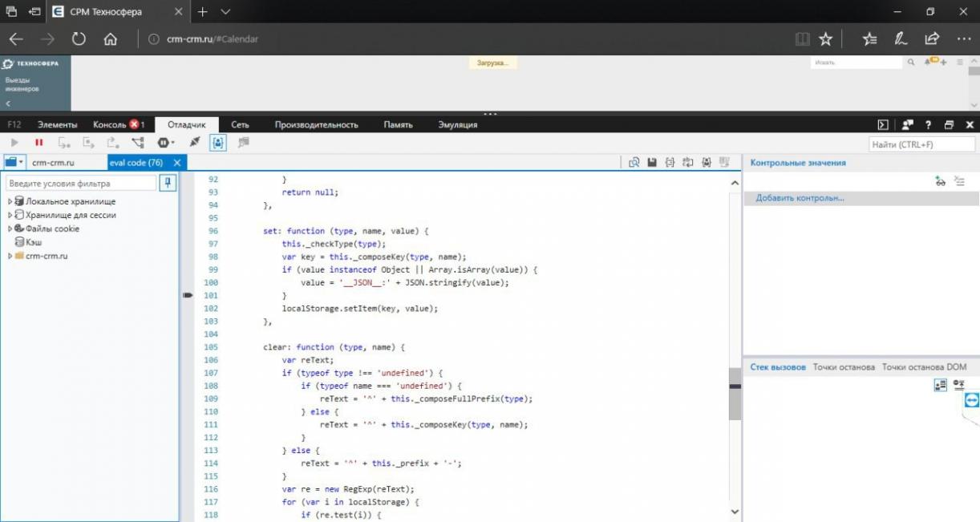Toggle the word wrap icon in editor toolbar
Image resolution: width=980 pixels, height=522 pixels.
pos(687,163)
